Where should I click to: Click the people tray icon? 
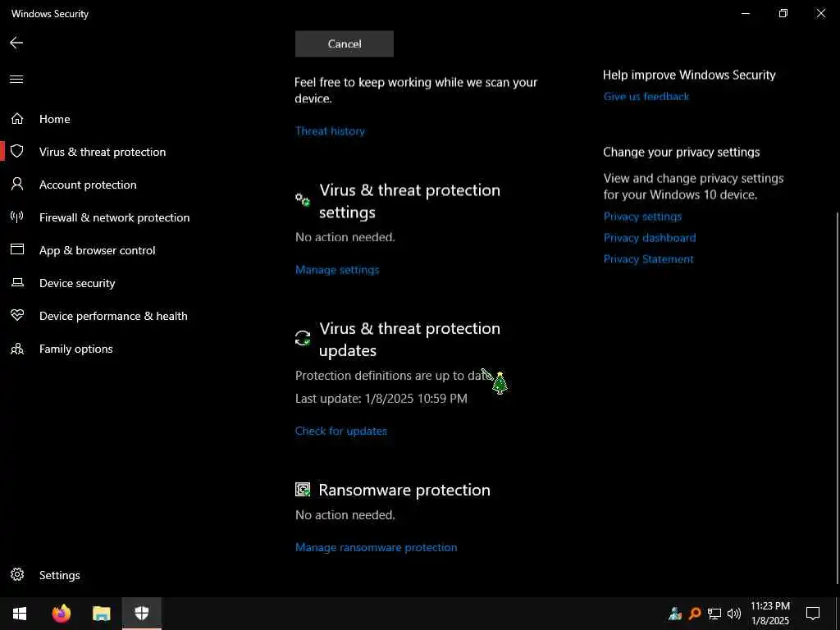pyautogui.click(x=675, y=614)
